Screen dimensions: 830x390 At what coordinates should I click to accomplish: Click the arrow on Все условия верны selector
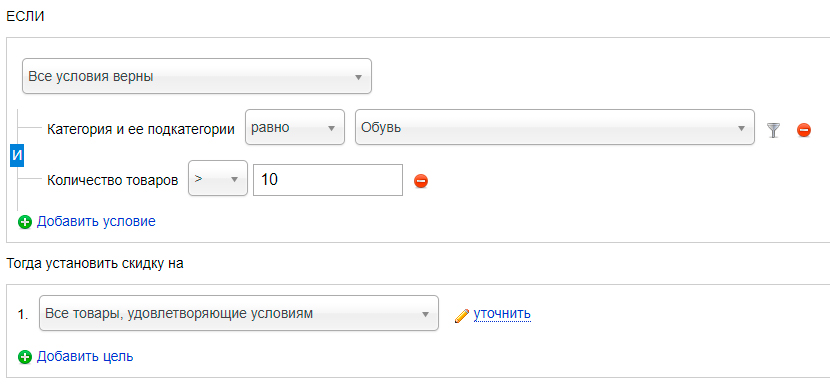click(358, 77)
